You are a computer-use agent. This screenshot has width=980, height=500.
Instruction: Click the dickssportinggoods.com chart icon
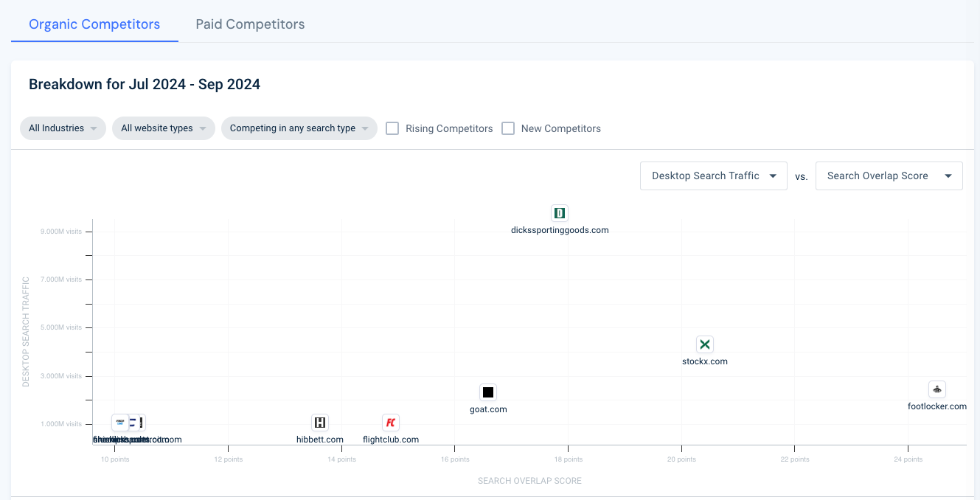point(560,213)
